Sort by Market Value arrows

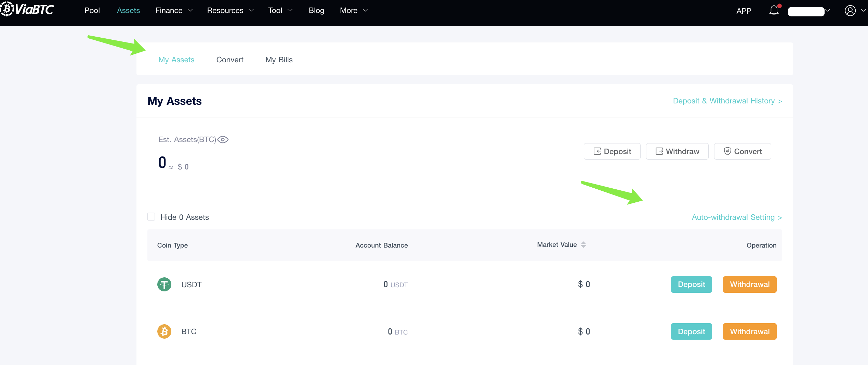click(x=583, y=245)
